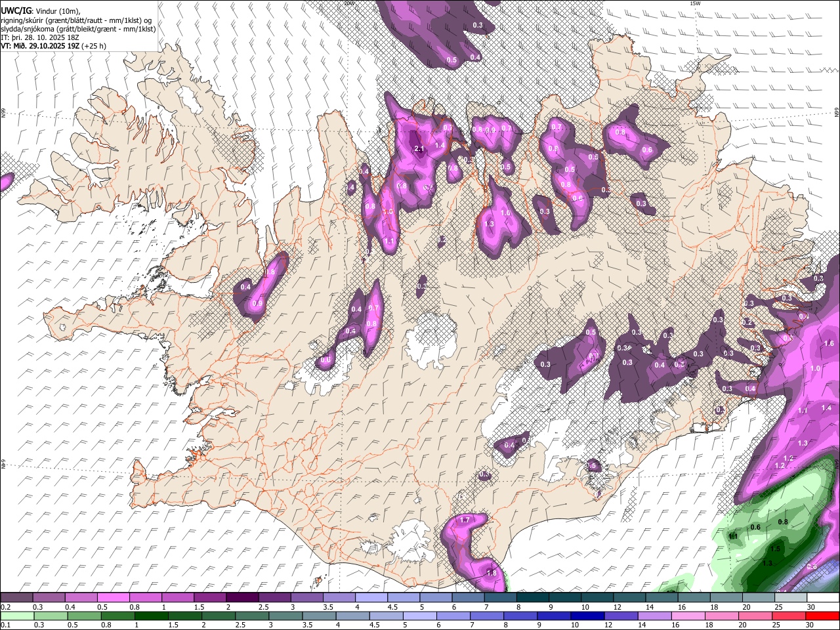Click the 'slydda/snjókoma' legend description line
This screenshot has width=840, height=630.
pos(78,29)
